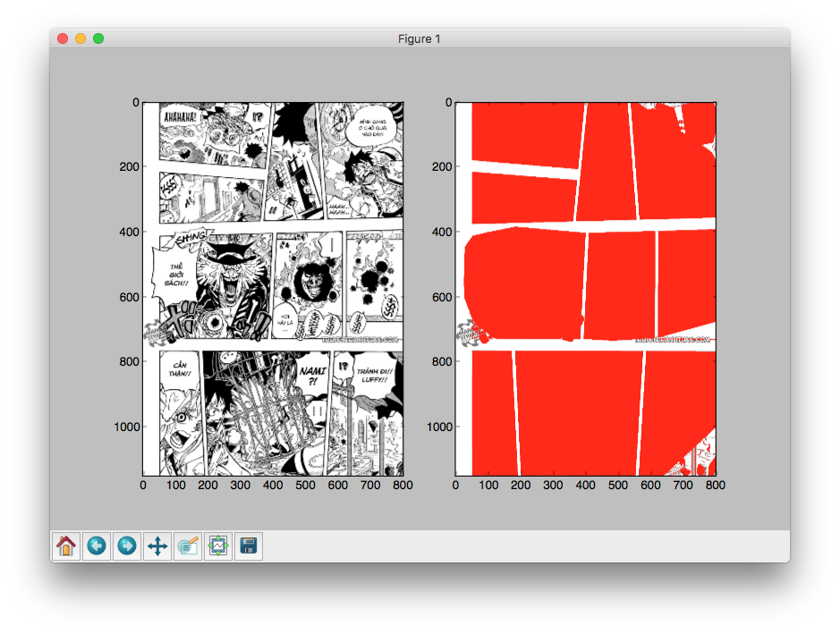Minimize the Figure 1 window
This screenshot has width=840, height=634.
click(x=81, y=38)
